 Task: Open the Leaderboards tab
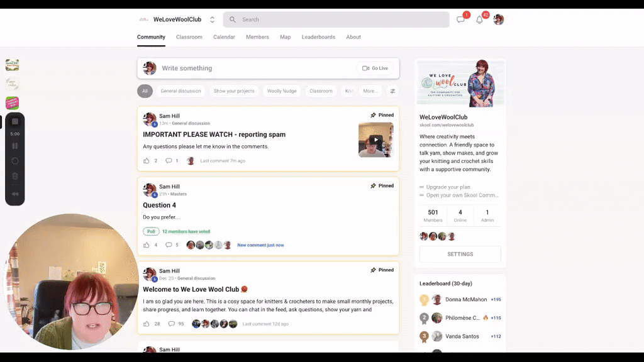point(318,37)
